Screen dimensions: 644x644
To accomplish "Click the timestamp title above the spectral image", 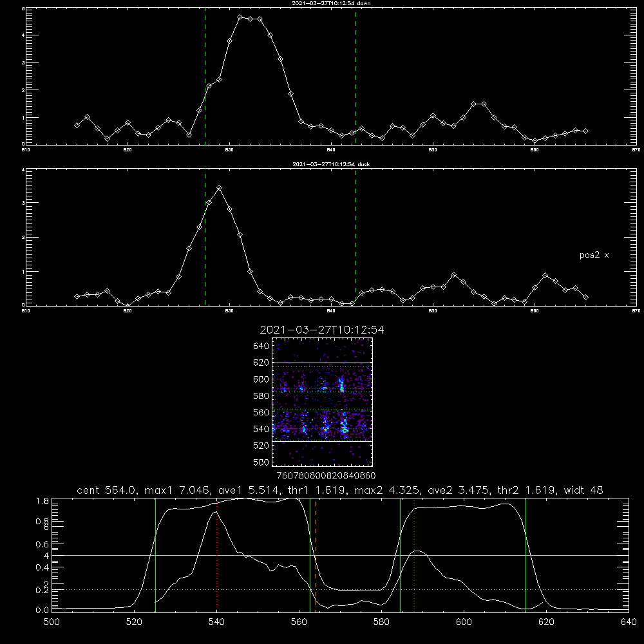I will (x=322, y=330).
